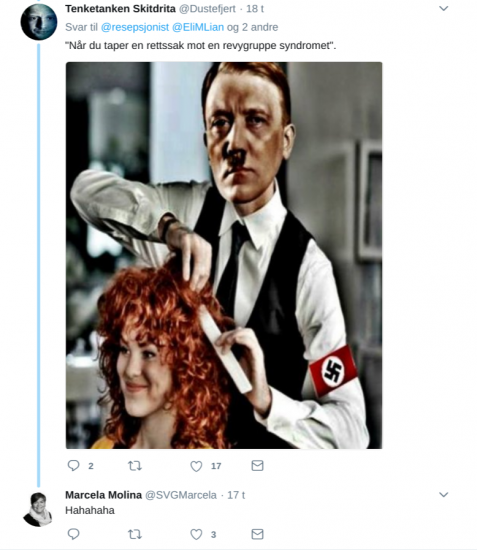The image size is (477, 550).
Task: Open options chevron on Marcela Molina's tweet
Action: pos(444,495)
